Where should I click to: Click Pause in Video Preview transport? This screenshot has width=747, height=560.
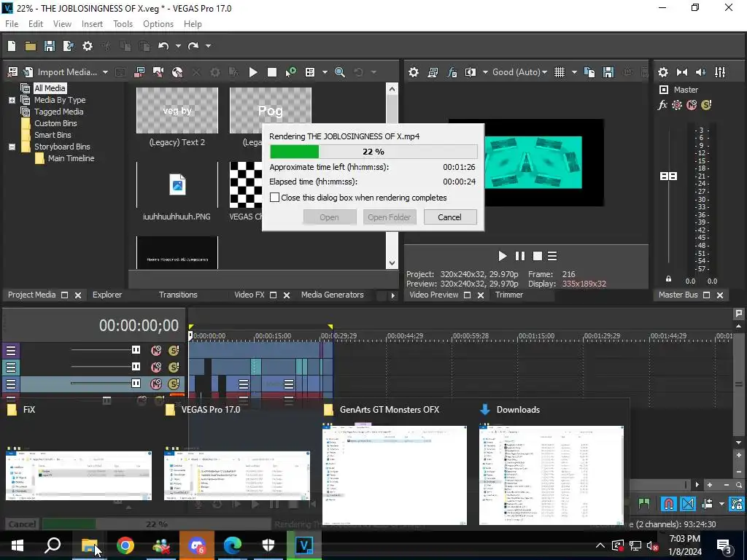[x=519, y=256]
